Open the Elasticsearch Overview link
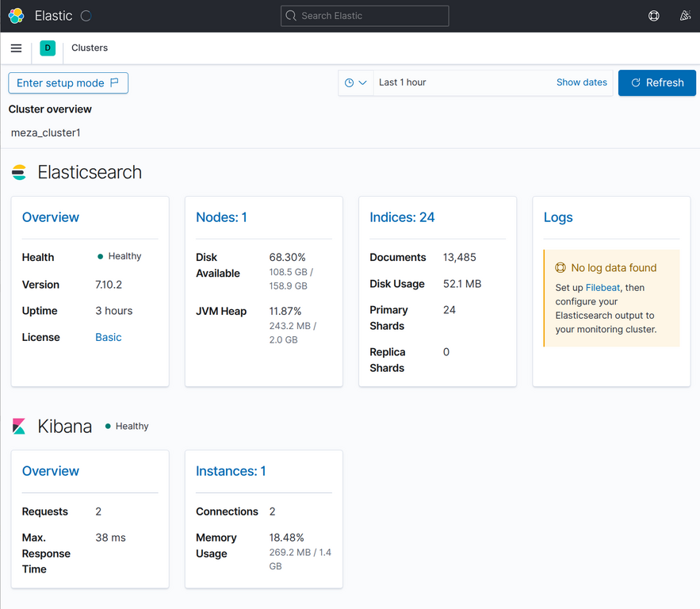This screenshot has height=609, width=700. point(51,217)
